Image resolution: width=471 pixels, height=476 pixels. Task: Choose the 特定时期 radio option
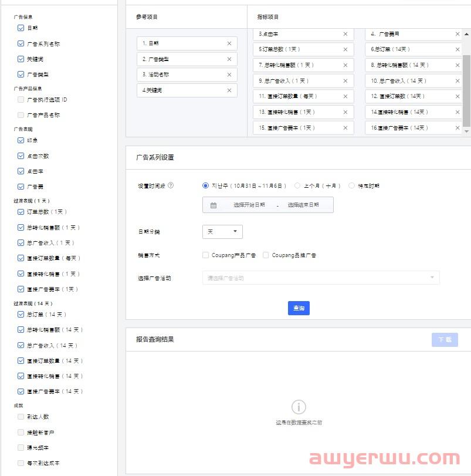click(x=351, y=186)
